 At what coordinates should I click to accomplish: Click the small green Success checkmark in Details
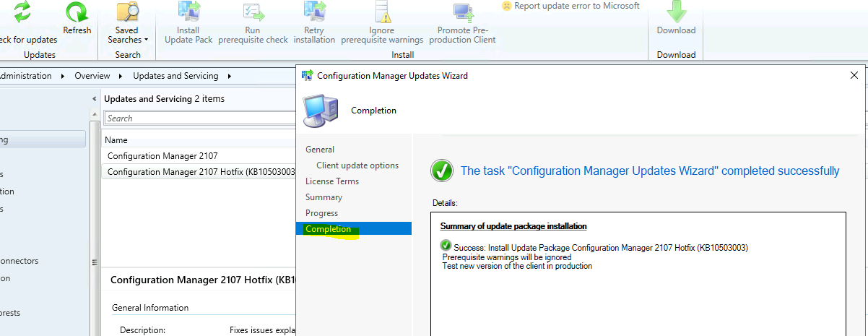pos(446,246)
